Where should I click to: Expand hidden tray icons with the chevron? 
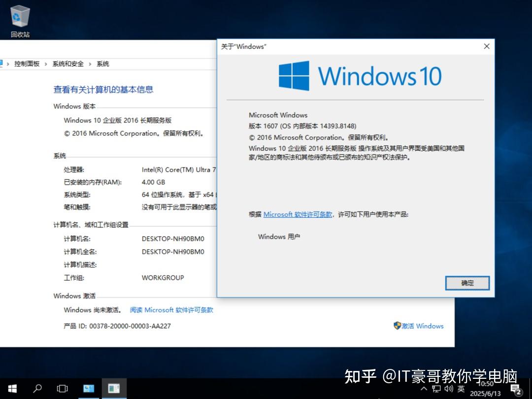tap(424, 389)
